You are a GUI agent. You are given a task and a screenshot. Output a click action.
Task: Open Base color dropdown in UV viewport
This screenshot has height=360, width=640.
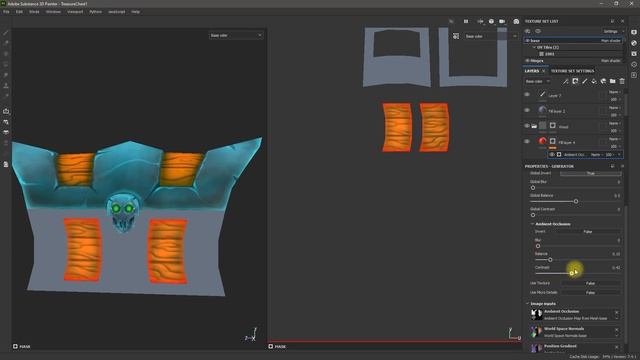pyautogui.click(x=491, y=36)
